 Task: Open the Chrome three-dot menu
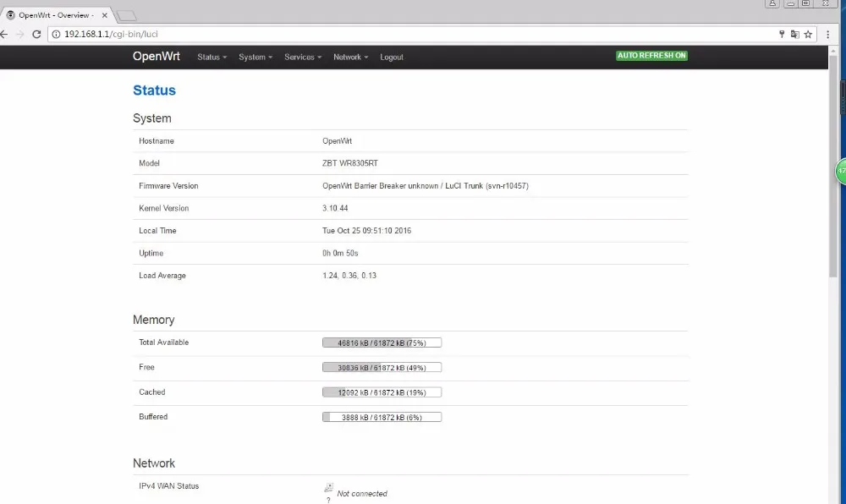[x=827, y=34]
